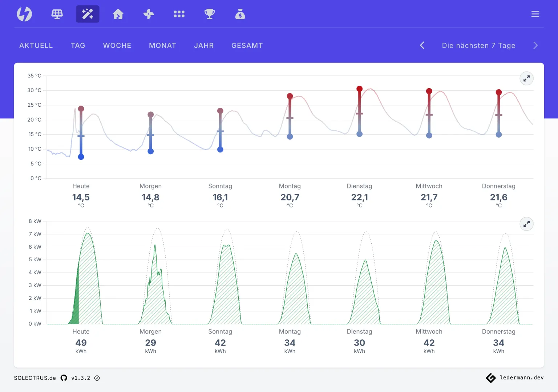This screenshot has width=558, height=392.
Task: Visit the ledermann.dev link
Action: [x=522, y=377]
